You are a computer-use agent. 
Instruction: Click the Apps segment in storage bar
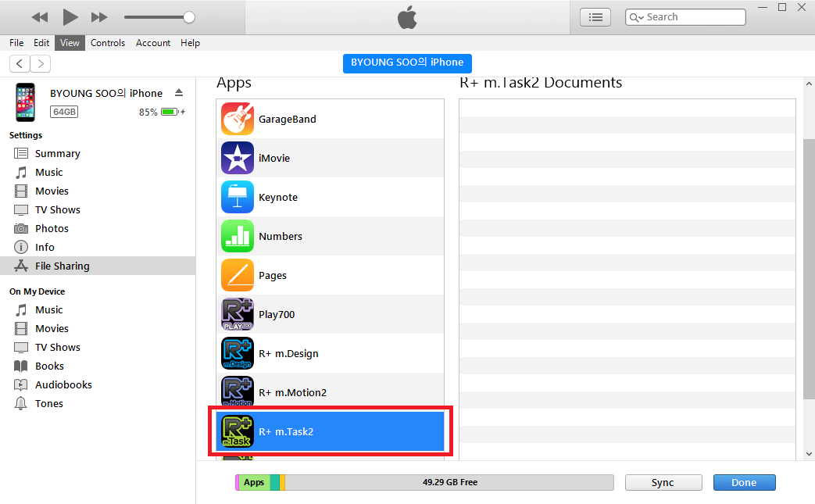pos(254,482)
